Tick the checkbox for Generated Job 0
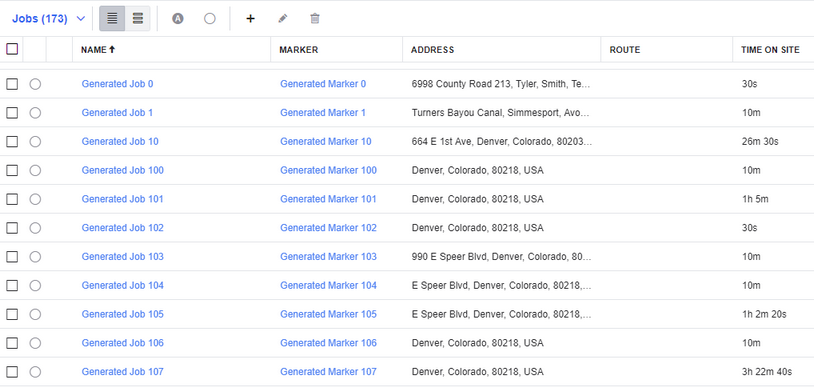Screen dimensions: 814x388 12,84
